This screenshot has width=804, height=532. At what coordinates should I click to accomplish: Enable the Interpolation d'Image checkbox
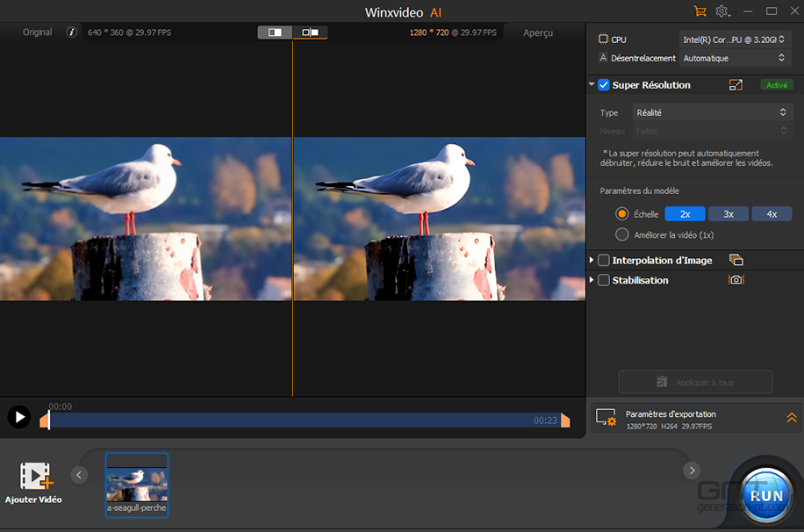604,260
